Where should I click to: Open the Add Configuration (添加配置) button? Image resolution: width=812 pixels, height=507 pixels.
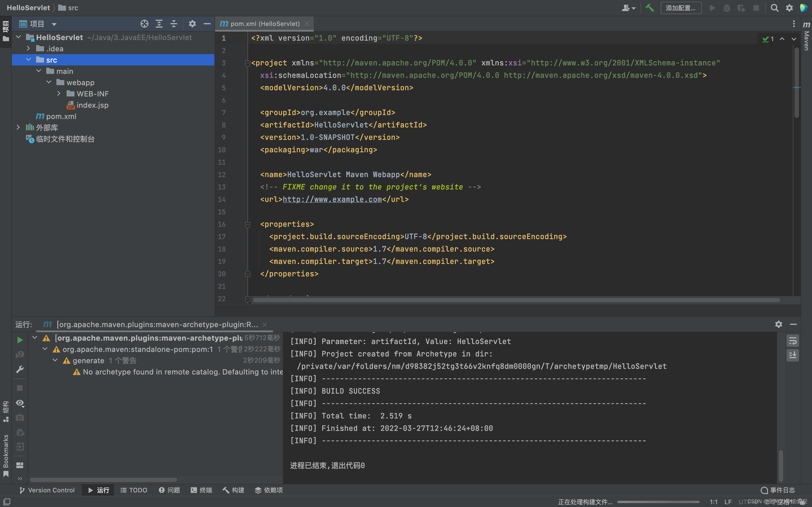[x=681, y=8]
